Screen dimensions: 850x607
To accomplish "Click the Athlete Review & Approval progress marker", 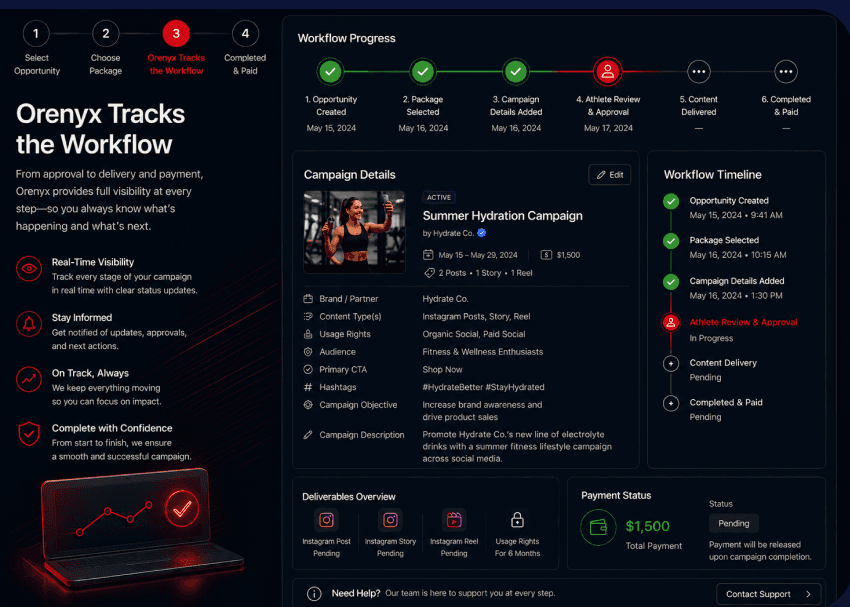I will (608, 72).
